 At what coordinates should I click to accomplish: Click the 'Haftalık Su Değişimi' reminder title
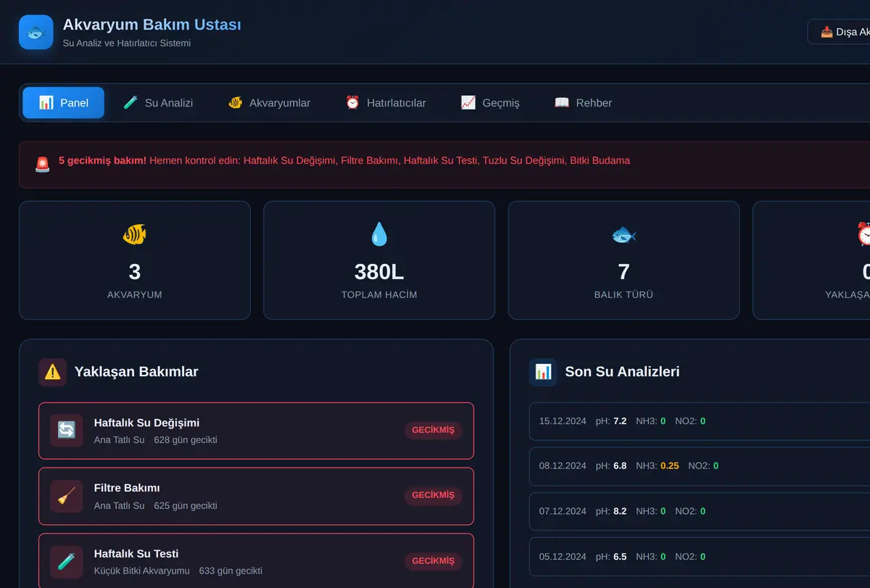146,423
